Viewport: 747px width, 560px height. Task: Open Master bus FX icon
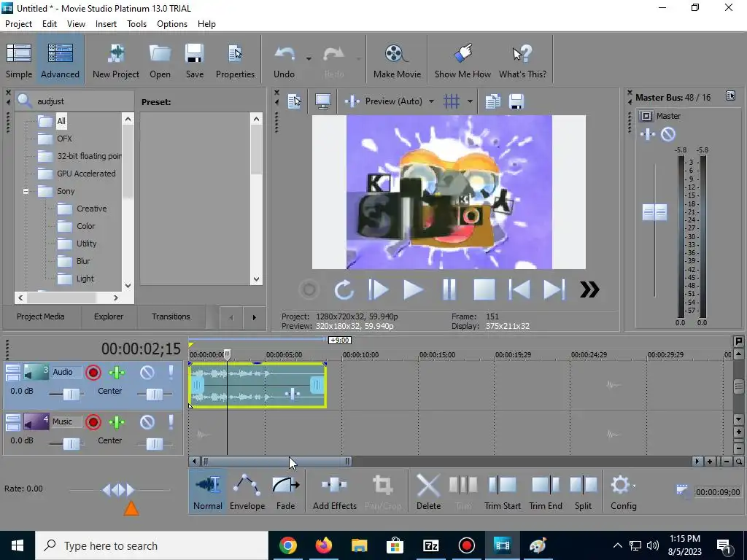[x=648, y=134]
